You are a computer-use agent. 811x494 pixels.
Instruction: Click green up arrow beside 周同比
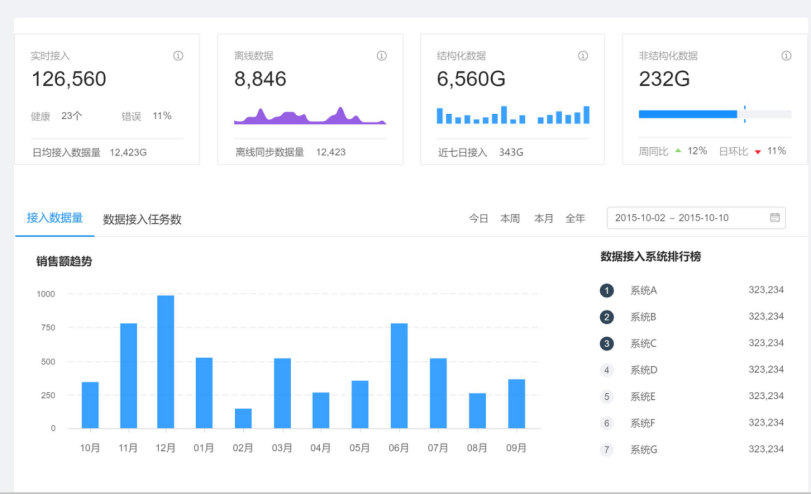pyautogui.click(x=678, y=151)
